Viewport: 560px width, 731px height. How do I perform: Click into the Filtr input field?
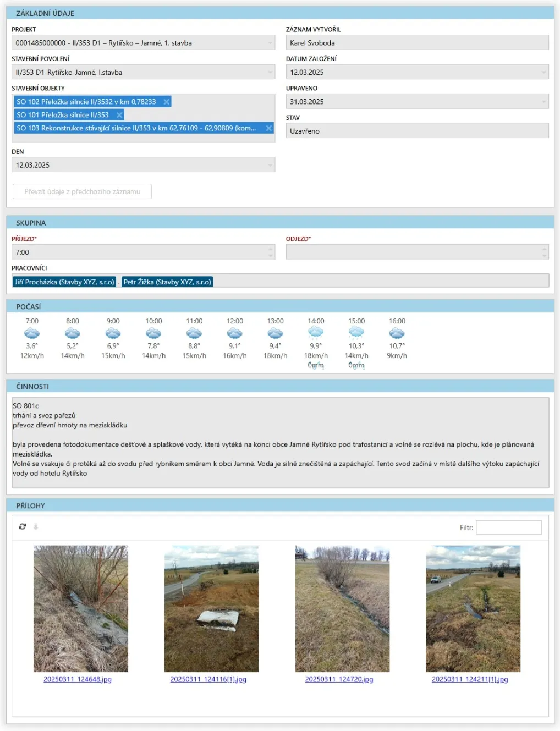[508, 527]
